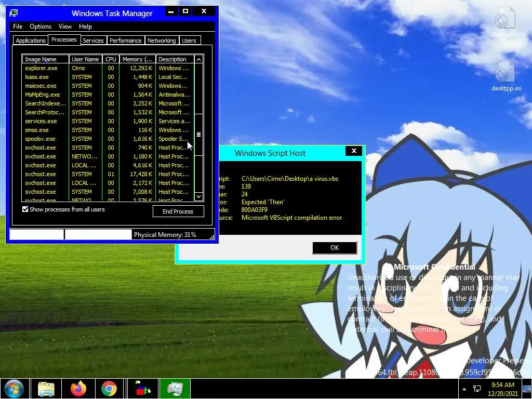Select the SearchProtoc... process

108,112
